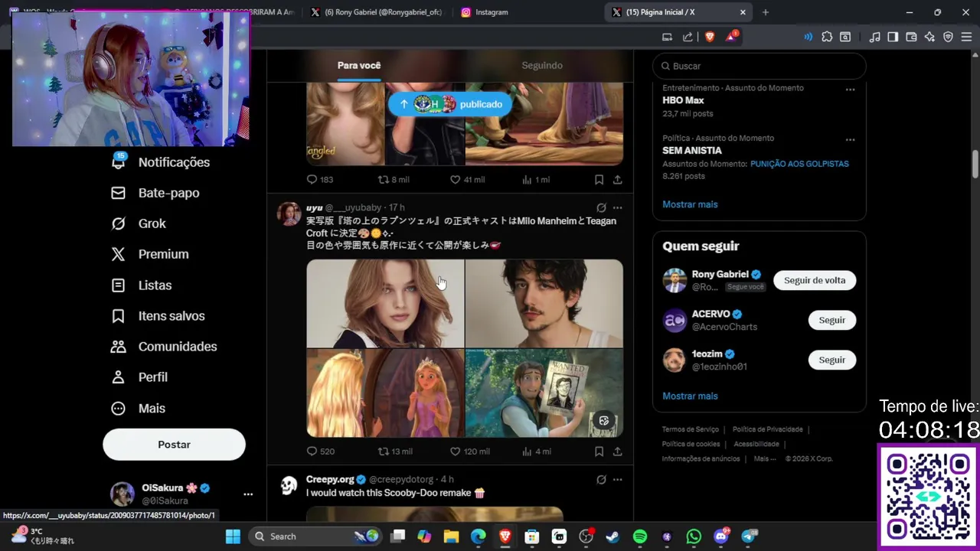The width and height of the screenshot is (980, 551).
Task: Switch to the Instagram browser tab
Action: pyautogui.click(x=490, y=12)
